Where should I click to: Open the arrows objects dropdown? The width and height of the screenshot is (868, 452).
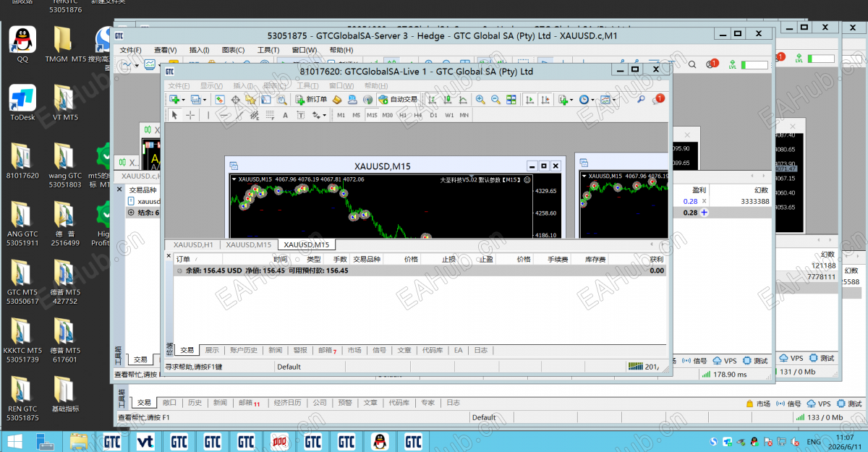click(x=325, y=115)
